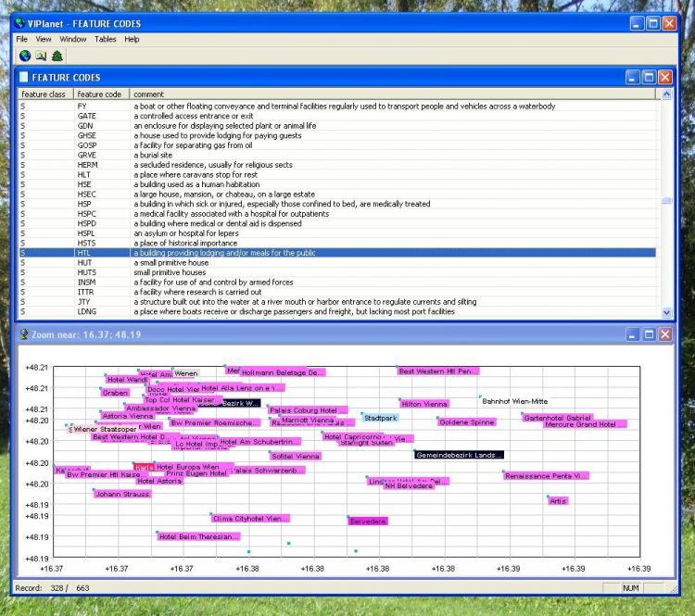Sort by the feature code column header
The width and height of the screenshot is (695, 616).
coord(102,94)
